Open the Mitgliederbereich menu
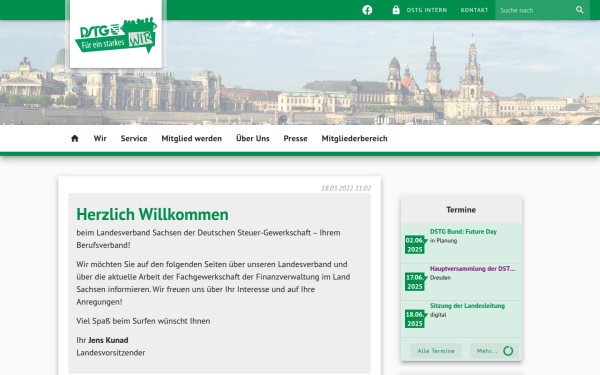Screen dimensions: 600x375 pyautogui.click(x=354, y=139)
